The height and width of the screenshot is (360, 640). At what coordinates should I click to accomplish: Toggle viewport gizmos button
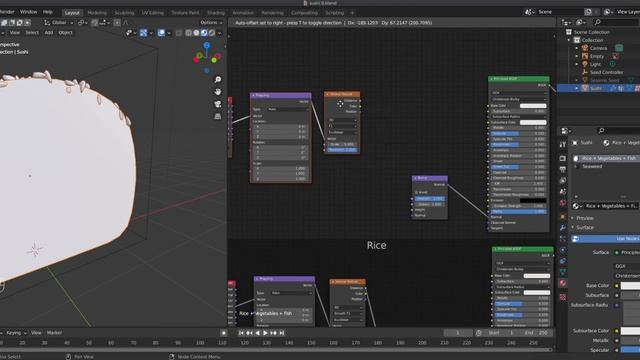click(143, 33)
